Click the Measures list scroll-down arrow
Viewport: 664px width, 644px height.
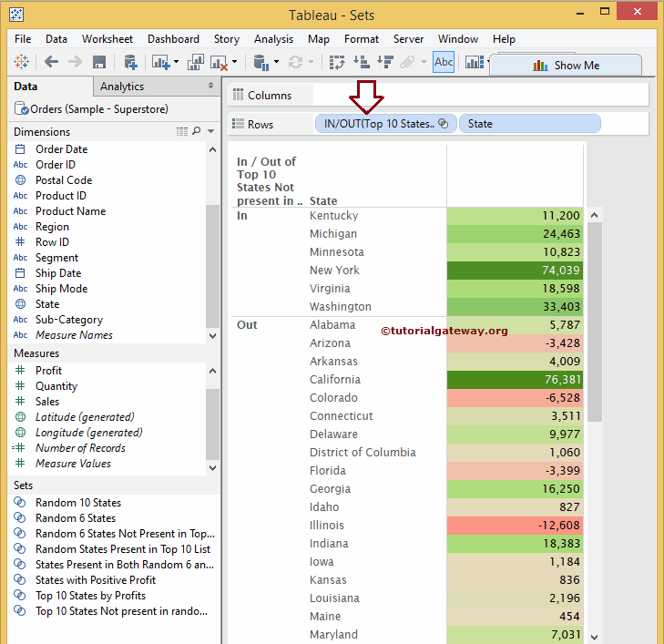pyautogui.click(x=212, y=468)
